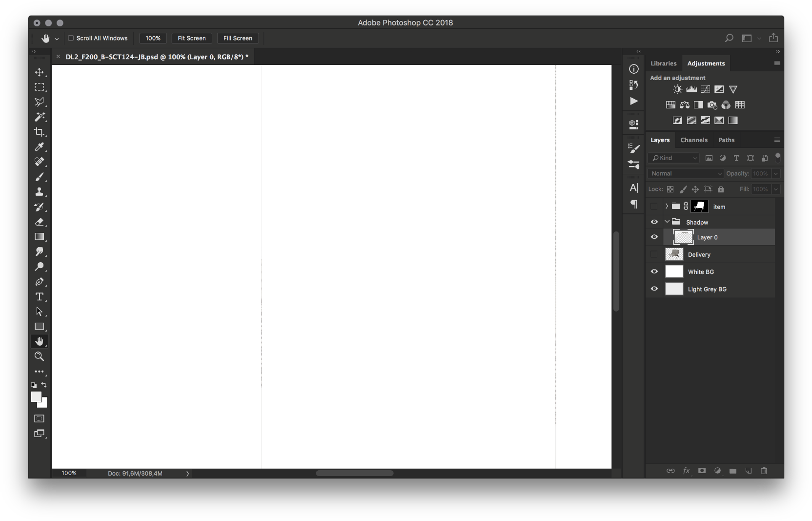Open the Kind filter dropdown

pyautogui.click(x=673, y=158)
